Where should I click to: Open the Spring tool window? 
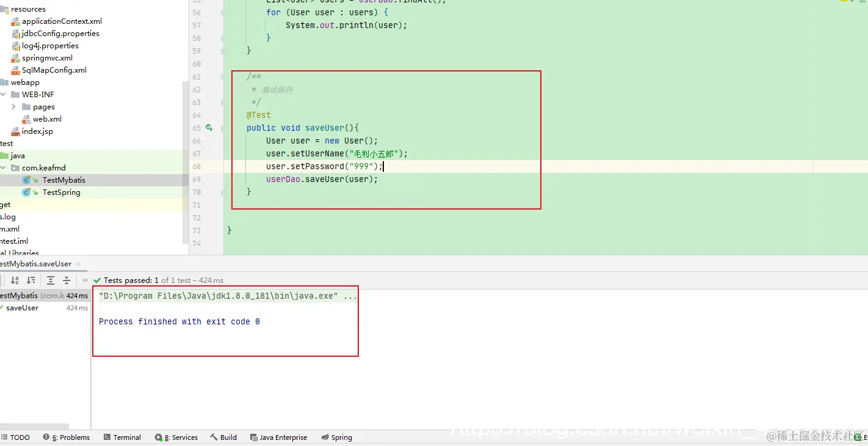click(336, 437)
